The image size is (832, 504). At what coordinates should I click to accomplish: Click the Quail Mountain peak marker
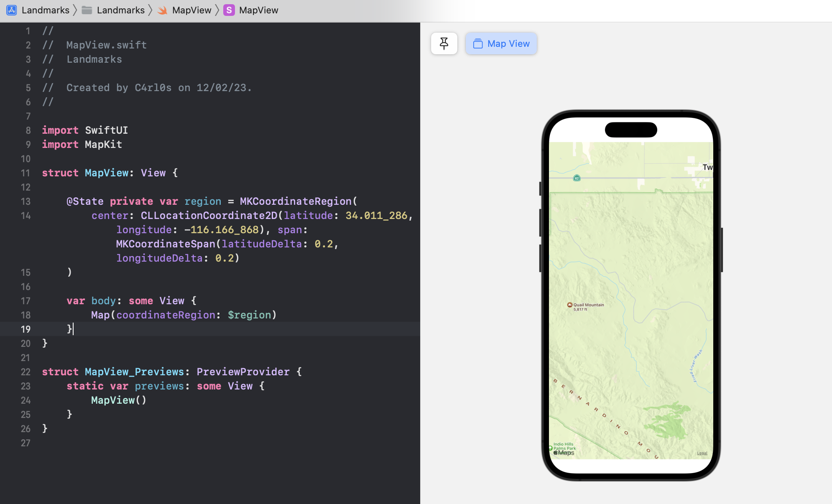point(569,305)
